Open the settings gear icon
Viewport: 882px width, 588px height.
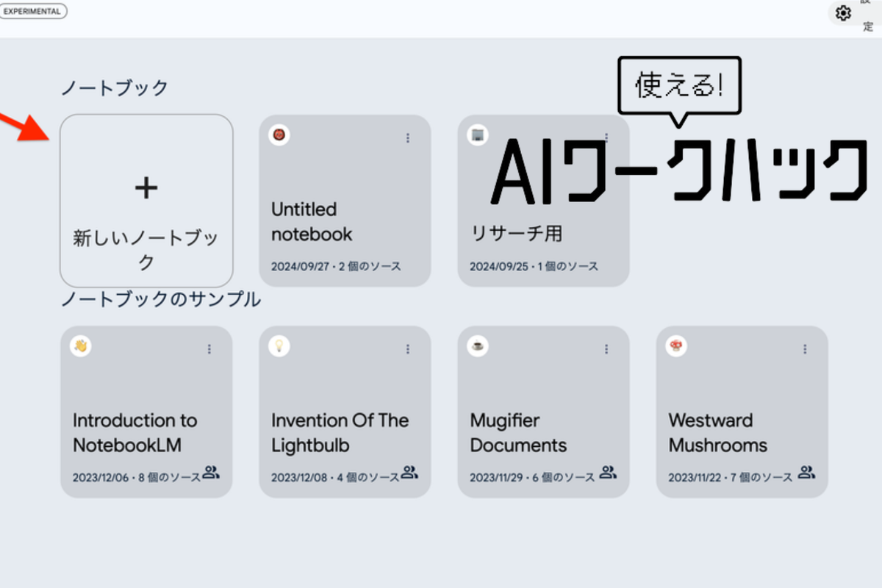point(843,13)
